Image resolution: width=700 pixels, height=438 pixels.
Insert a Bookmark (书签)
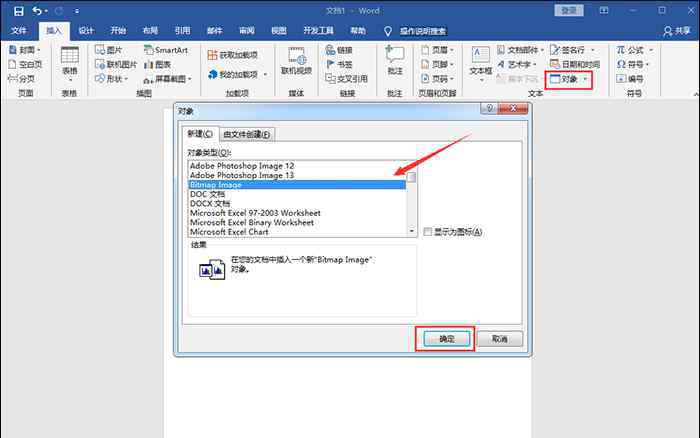tap(339, 64)
